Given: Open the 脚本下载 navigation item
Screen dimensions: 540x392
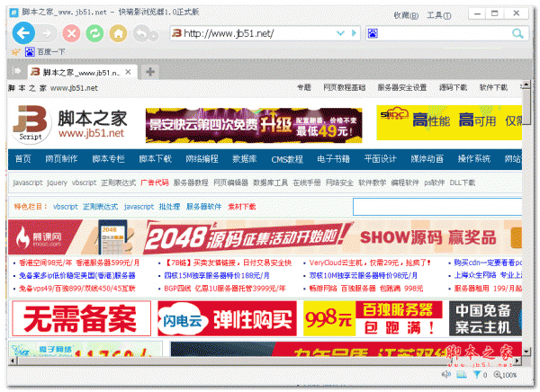Looking at the screenshot, I should [x=155, y=158].
